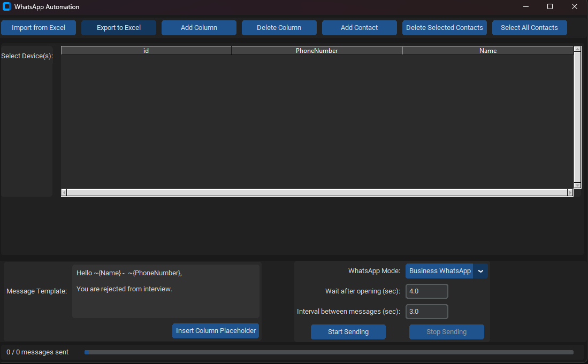The width and height of the screenshot is (588, 364).
Task: Edit the Interval between messages field
Action: point(427,312)
